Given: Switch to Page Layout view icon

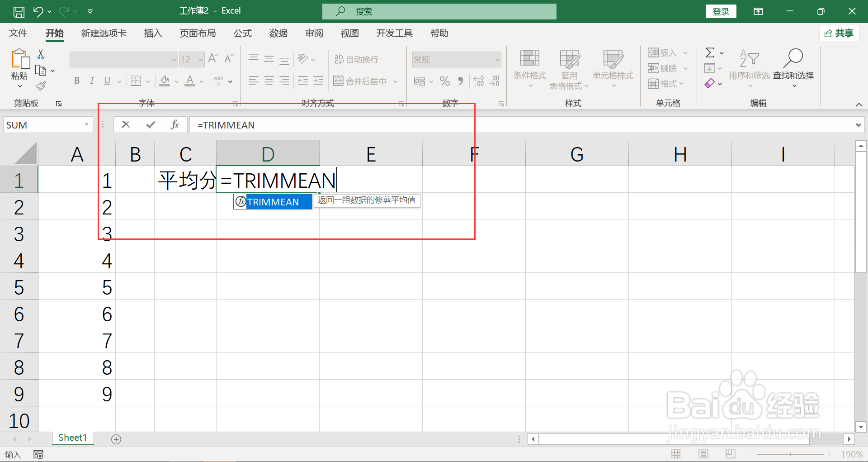Looking at the screenshot, I should tap(703, 454).
